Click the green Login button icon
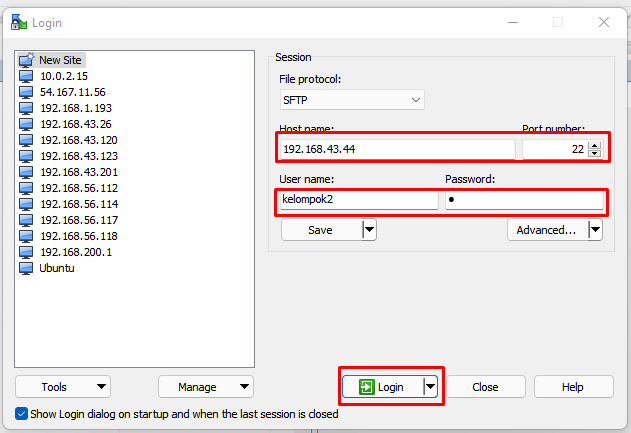 coord(366,386)
